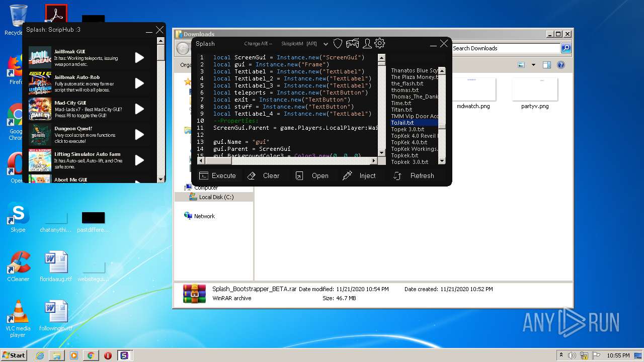Click the search magnifier in Downloads window

pos(566,48)
